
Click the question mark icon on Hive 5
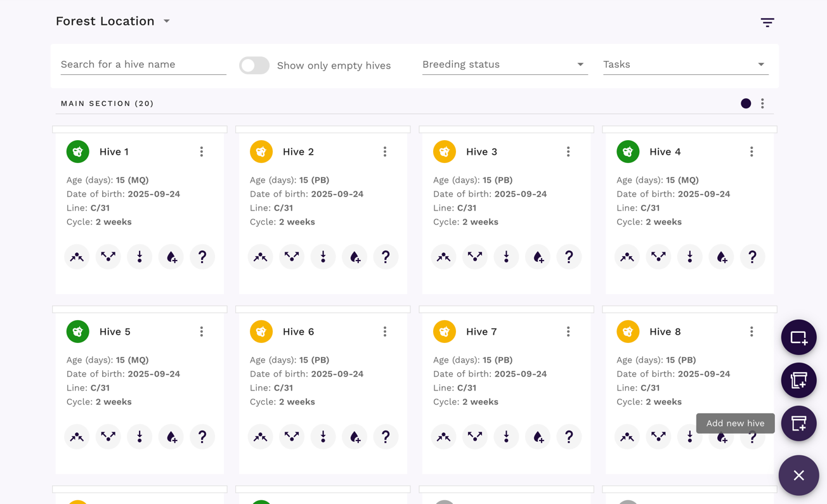[202, 437]
